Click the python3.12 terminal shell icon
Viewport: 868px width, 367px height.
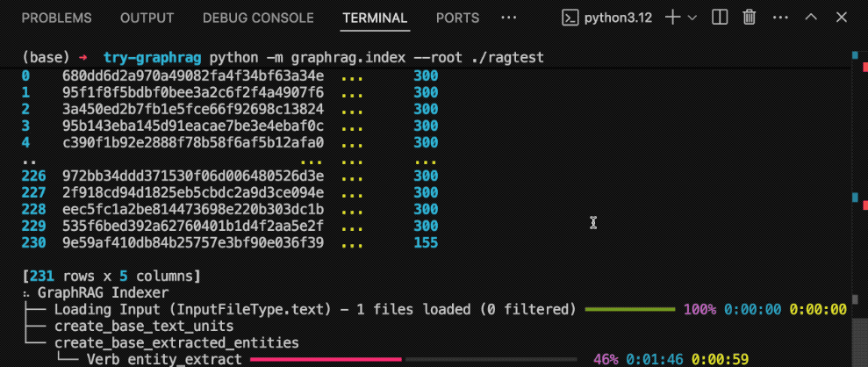pyautogui.click(x=570, y=18)
